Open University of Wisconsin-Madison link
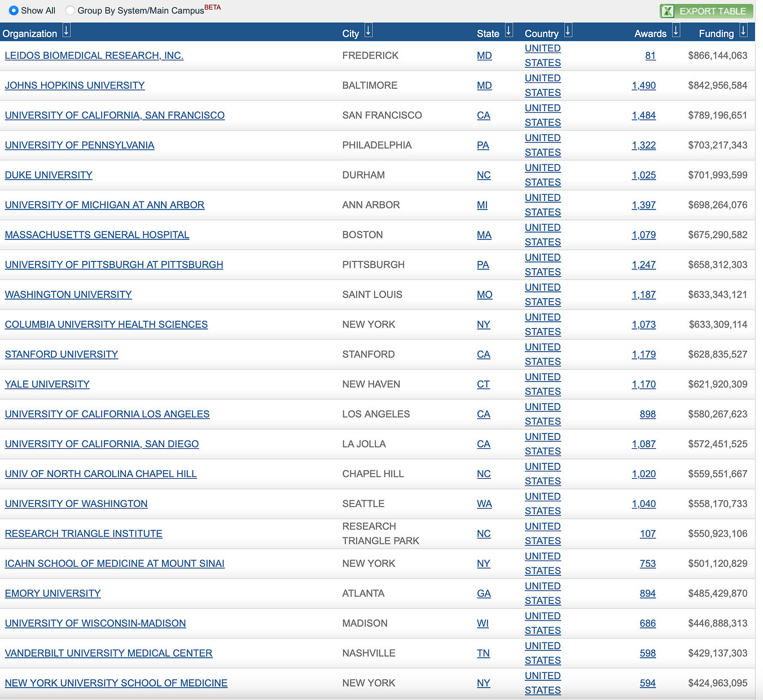The width and height of the screenshot is (763, 700). coord(95,624)
